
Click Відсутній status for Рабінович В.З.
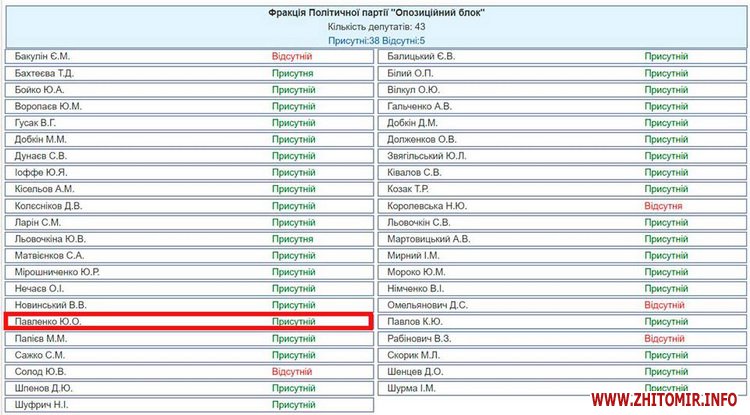point(664,338)
